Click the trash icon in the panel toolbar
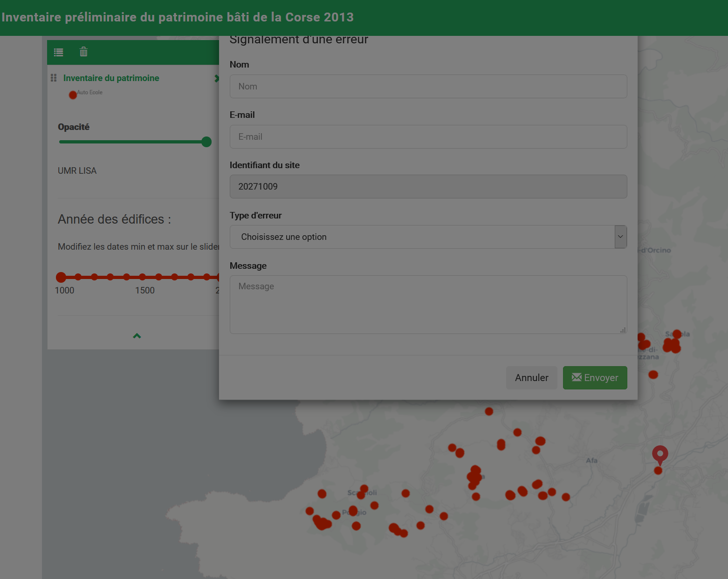The height and width of the screenshot is (579, 728). [x=83, y=52]
